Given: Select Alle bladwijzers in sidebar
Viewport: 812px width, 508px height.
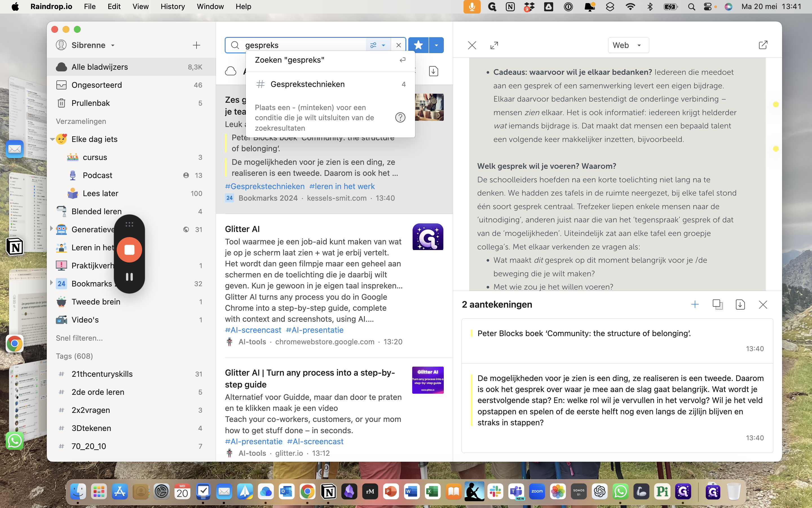Looking at the screenshot, I should coord(131,67).
